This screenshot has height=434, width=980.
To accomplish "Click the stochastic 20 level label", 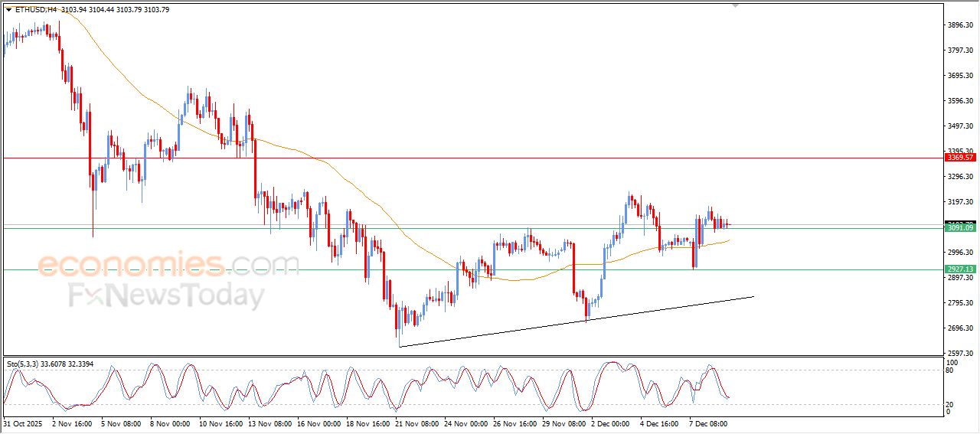I will (x=951, y=403).
